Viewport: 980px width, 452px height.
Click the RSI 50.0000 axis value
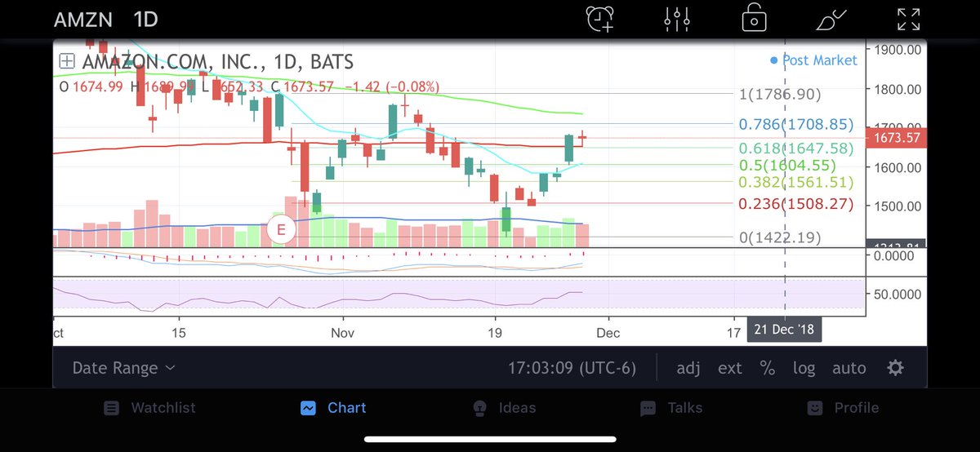(x=897, y=294)
